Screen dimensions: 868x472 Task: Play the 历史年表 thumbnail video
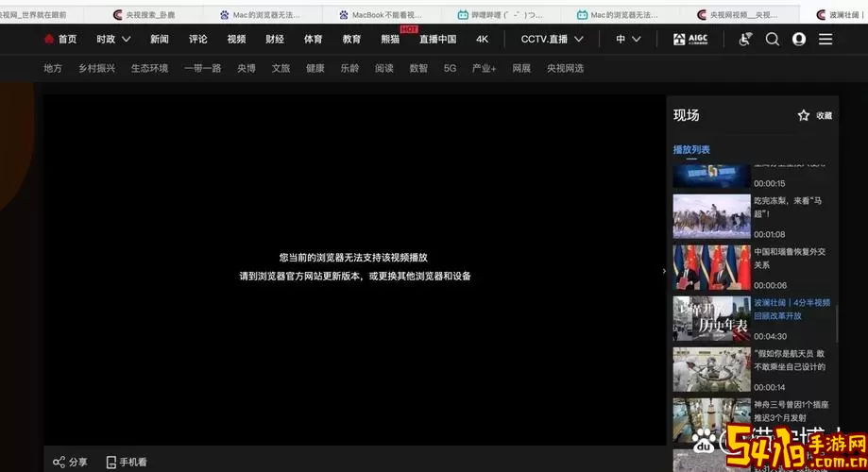coord(711,319)
